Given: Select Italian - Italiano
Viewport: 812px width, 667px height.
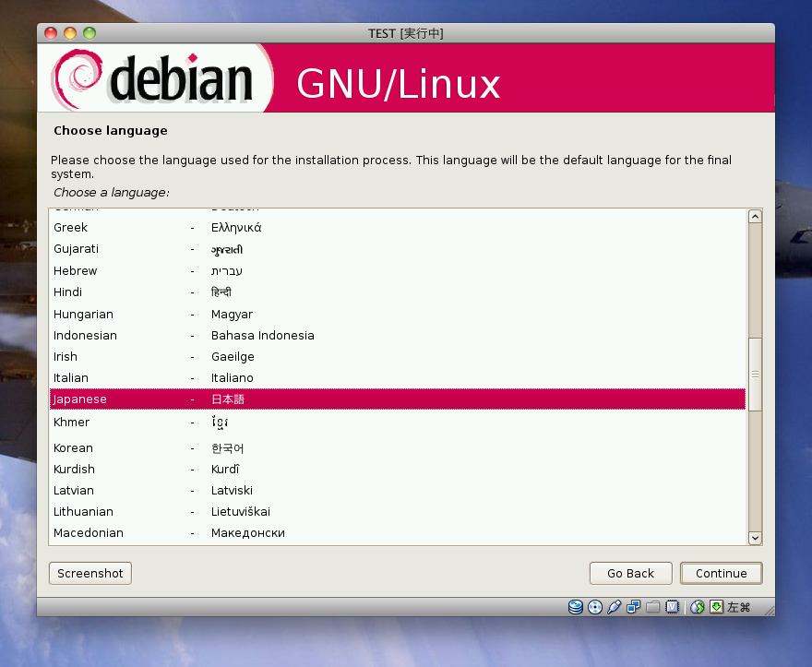Looking at the screenshot, I should pyautogui.click(x=398, y=378).
